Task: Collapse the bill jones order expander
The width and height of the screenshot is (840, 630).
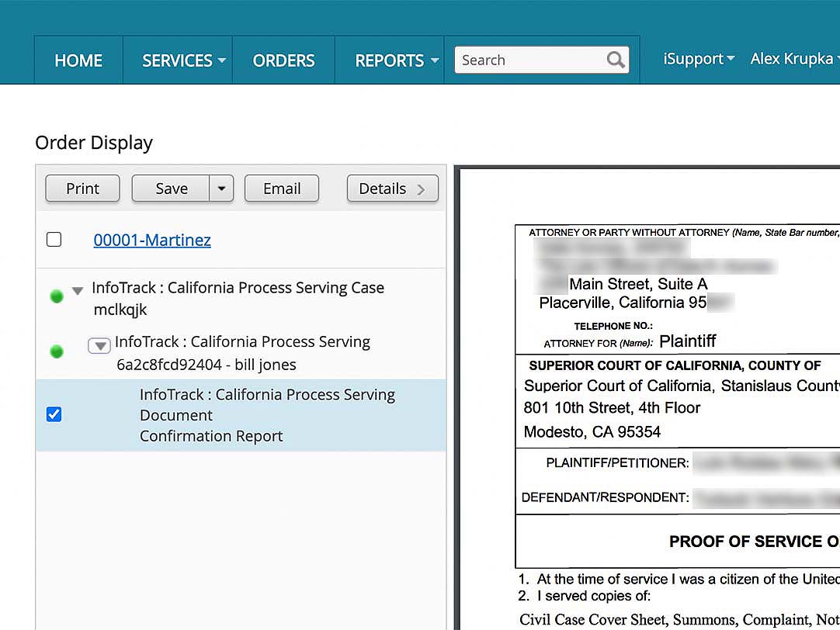Action: (99, 346)
